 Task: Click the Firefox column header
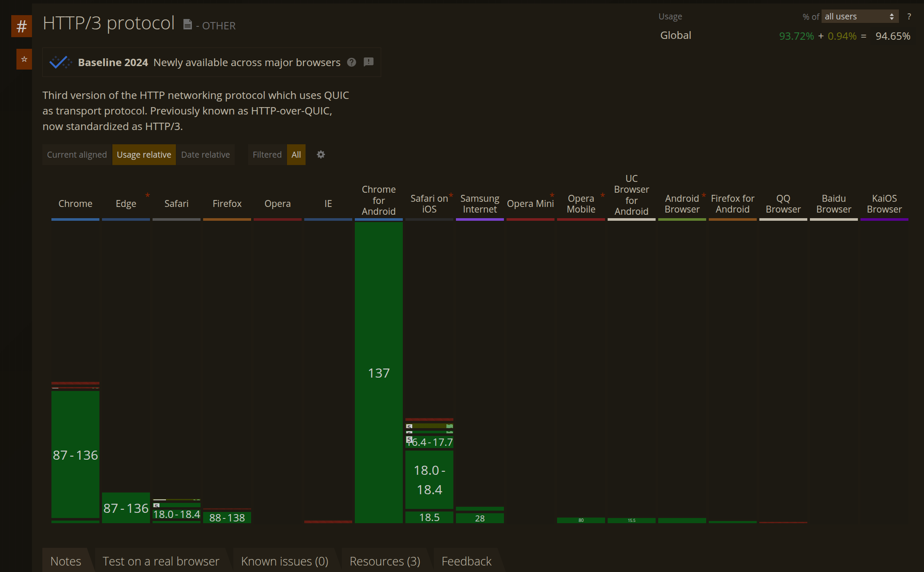(227, 203)
